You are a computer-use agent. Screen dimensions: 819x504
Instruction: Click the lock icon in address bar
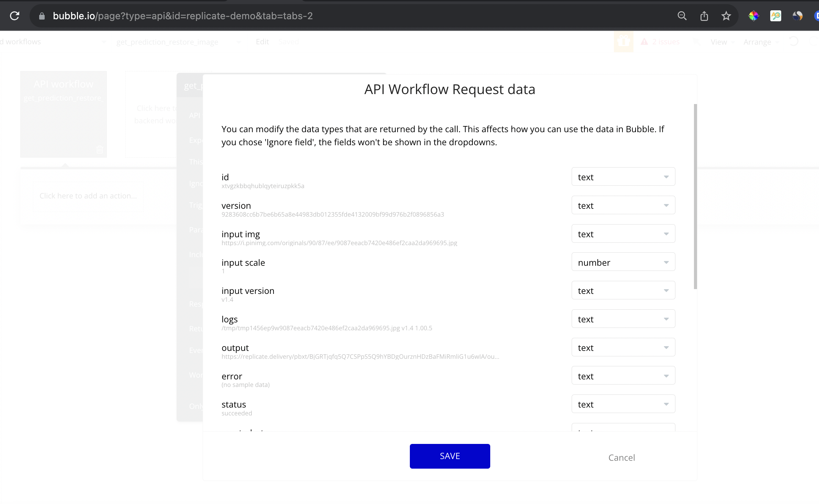42,16
